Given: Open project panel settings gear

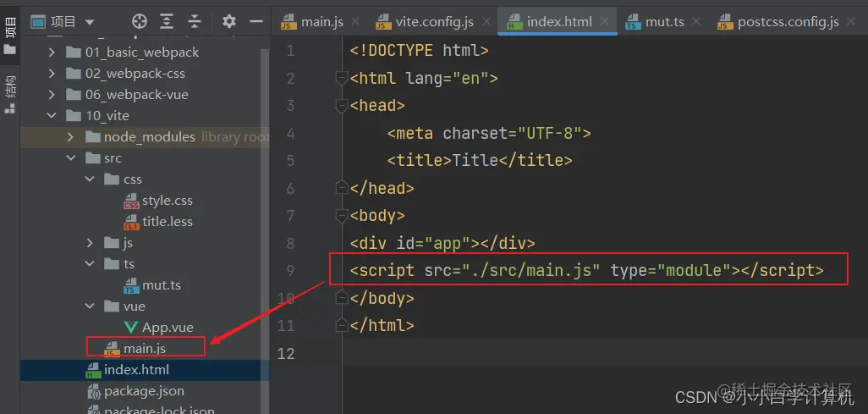Looking at the screenshot, I should [x=228, y=22].
